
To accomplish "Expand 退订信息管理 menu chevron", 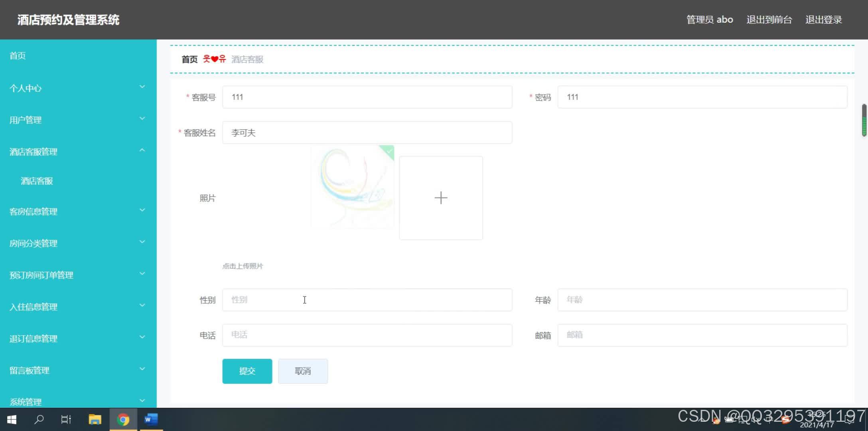I will pyautogui.click(x=142, y=337).
